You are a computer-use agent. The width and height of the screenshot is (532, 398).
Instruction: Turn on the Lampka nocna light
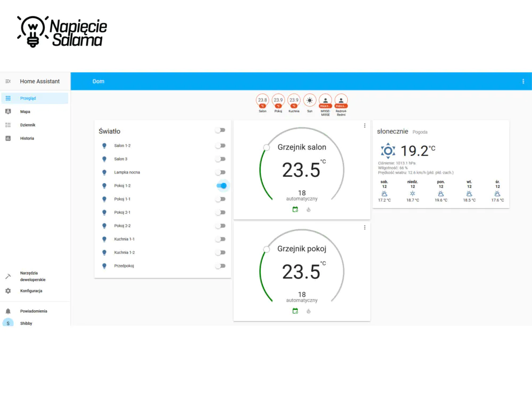point(221,172)
